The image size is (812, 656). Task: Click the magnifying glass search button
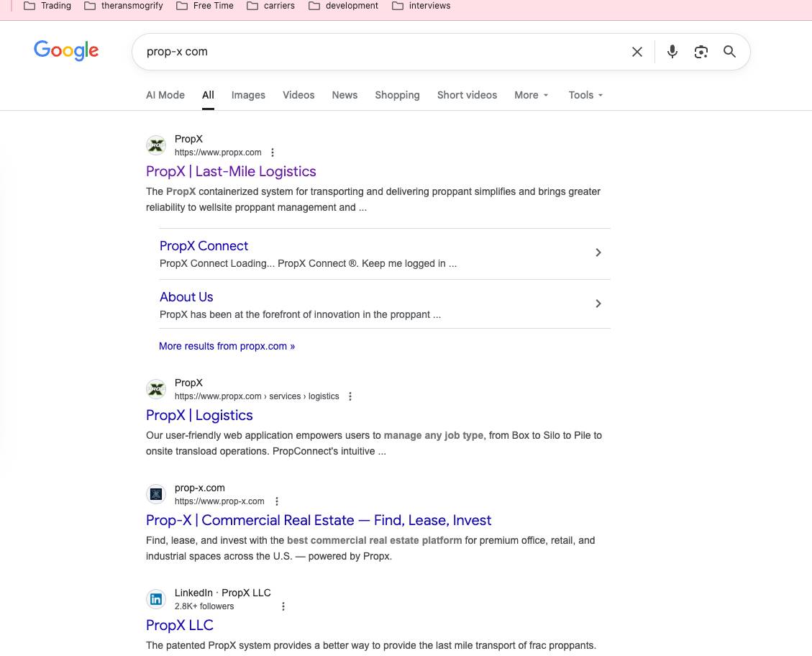(729, 52)
